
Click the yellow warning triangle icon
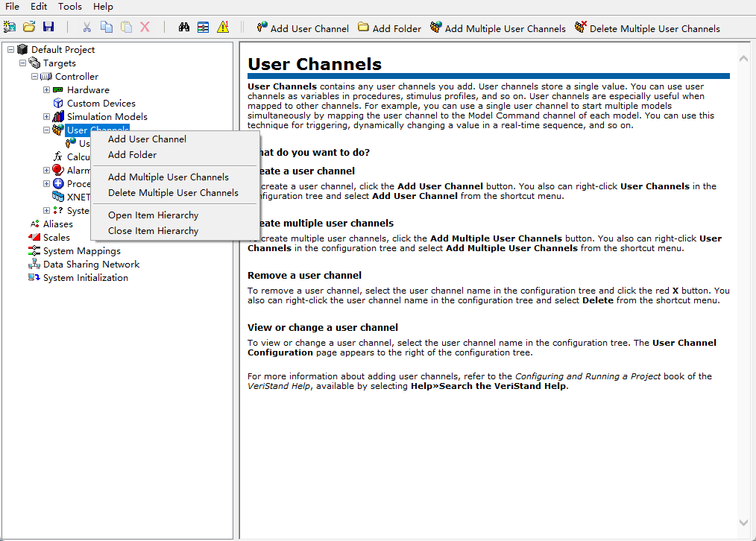tap(223, 27)
